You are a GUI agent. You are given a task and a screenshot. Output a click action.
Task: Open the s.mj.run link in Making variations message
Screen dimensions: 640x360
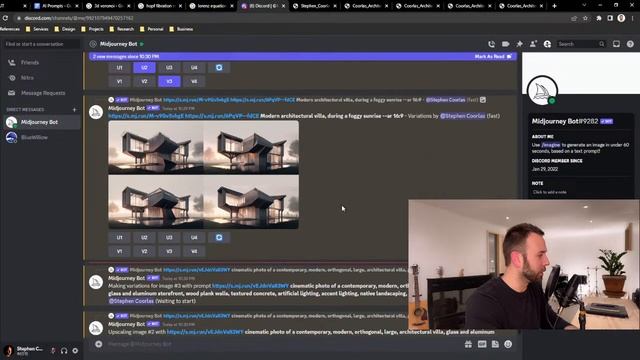point(251,286)
